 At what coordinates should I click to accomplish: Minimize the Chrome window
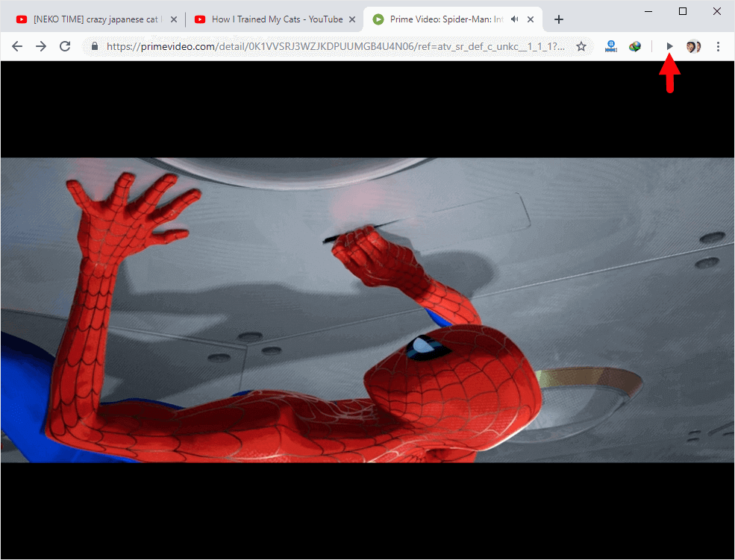pyautogui.click(x=648, y=11)
